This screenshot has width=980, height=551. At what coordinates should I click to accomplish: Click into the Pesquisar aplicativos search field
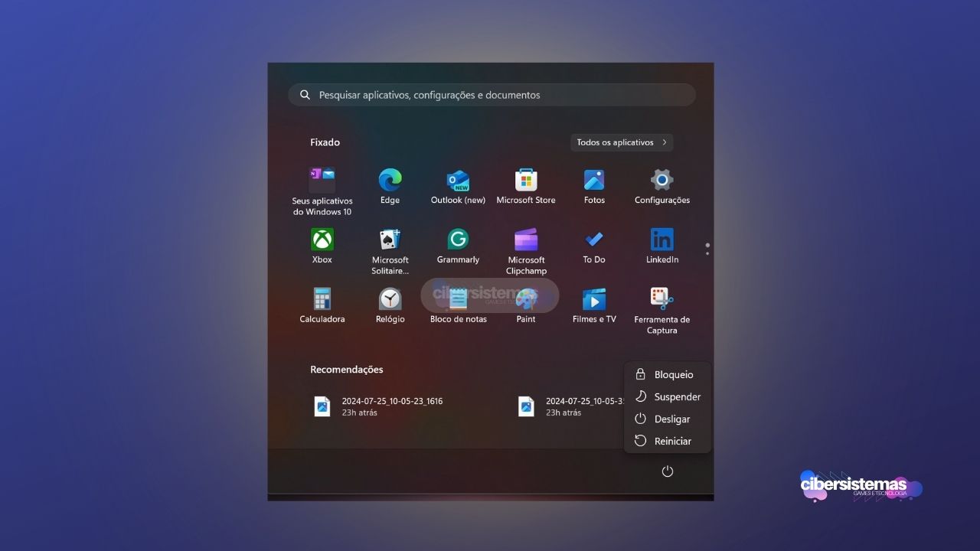pyautogui.click(x=492, y=95)
